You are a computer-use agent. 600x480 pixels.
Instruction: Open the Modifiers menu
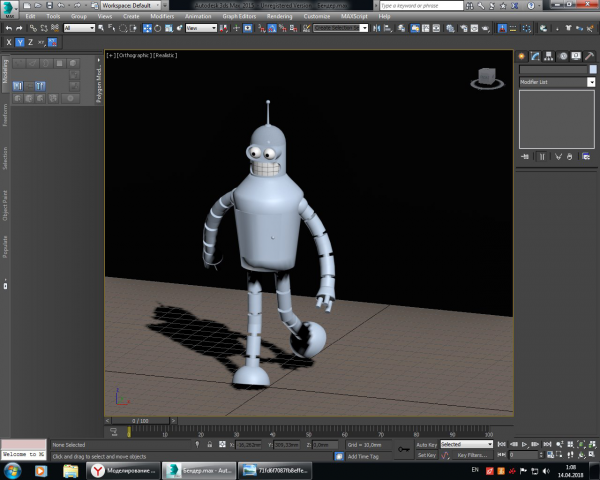pos(162,16)
